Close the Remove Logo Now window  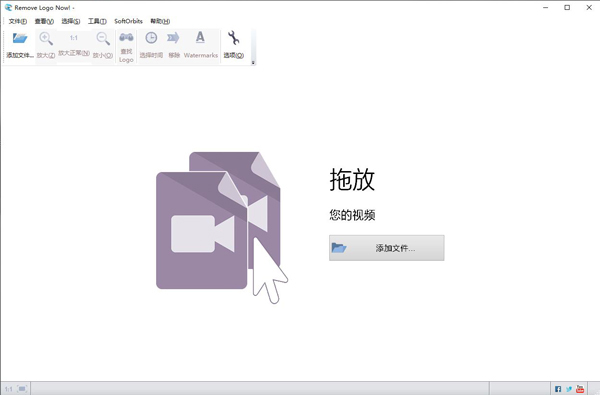589,8
